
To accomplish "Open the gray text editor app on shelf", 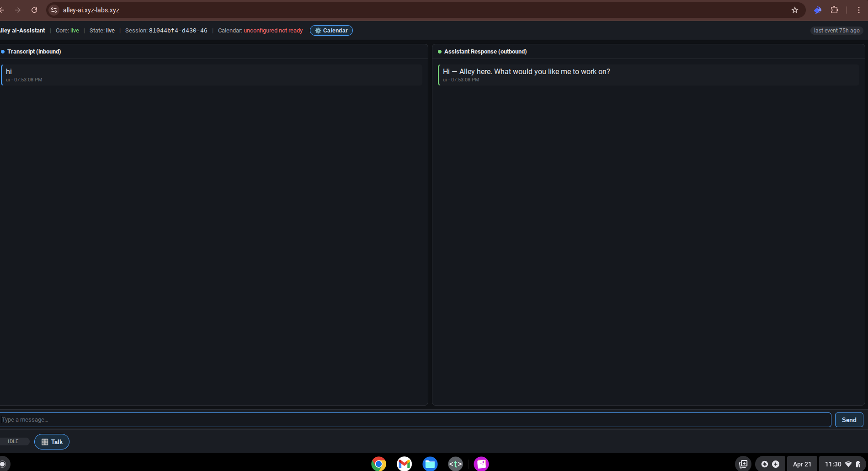I will pos(455,464).
